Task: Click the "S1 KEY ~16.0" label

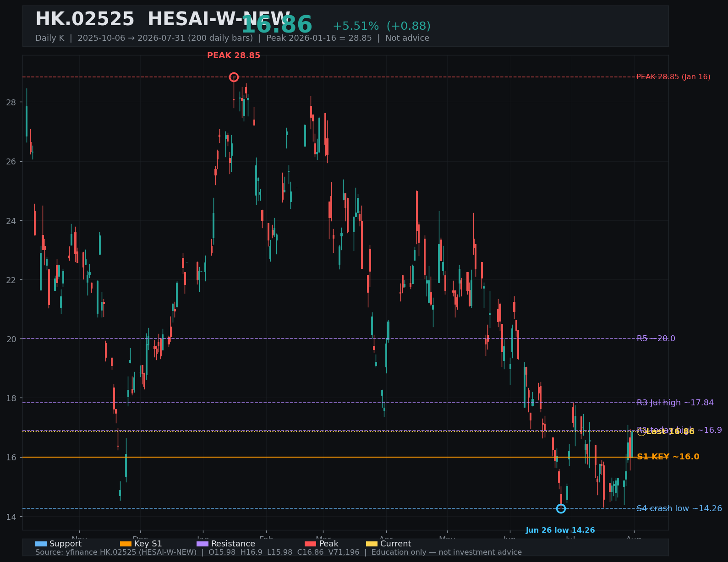Action: click(668, 457)
